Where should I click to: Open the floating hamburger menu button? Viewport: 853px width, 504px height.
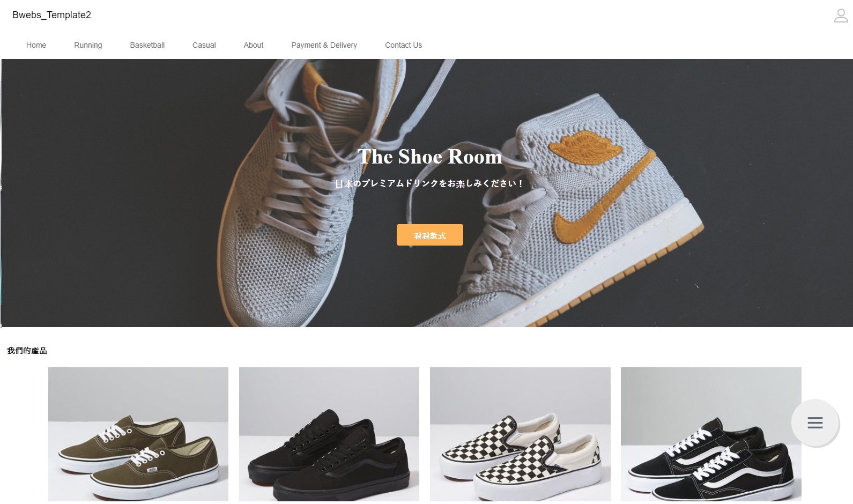(815, 423)
